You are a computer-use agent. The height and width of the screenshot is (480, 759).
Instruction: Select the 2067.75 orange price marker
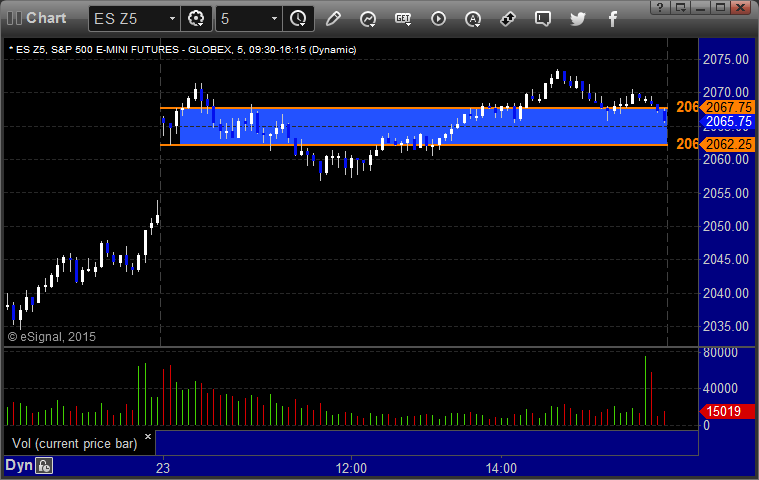(728, 107)
